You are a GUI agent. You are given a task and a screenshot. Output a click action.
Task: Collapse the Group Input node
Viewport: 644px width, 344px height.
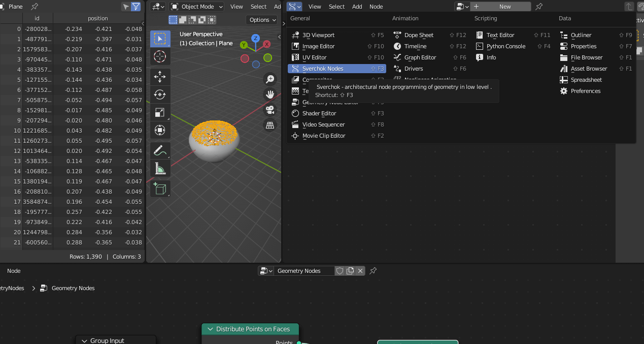point(84,341)
